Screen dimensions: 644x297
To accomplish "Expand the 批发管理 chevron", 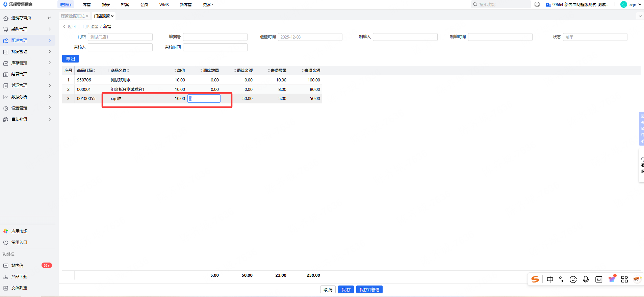I will coord(50,52).
